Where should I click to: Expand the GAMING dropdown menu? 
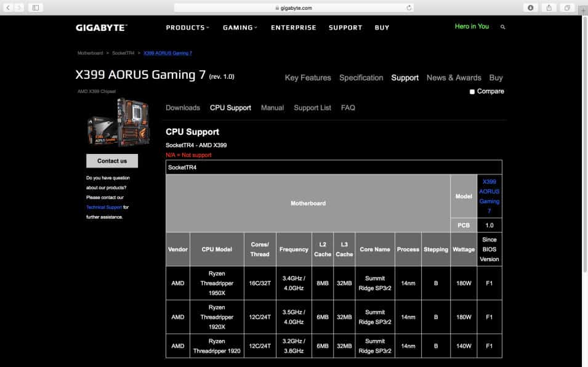pos(240,28)
